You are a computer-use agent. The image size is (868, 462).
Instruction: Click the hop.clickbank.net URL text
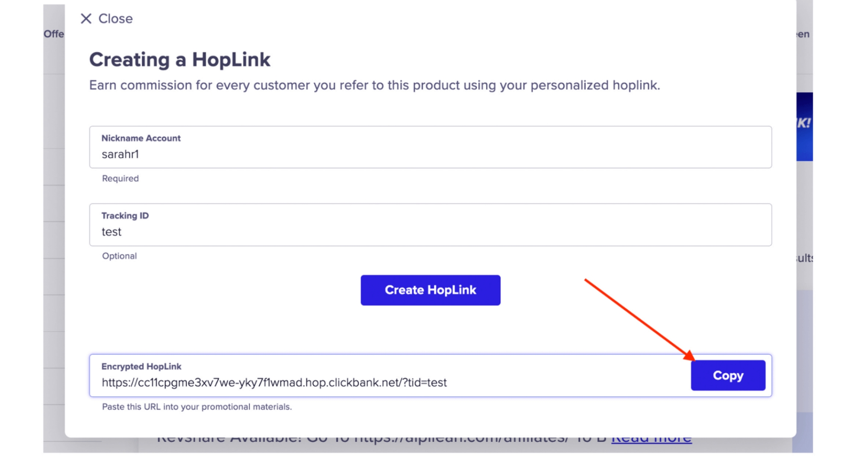(x=274, y=383)
